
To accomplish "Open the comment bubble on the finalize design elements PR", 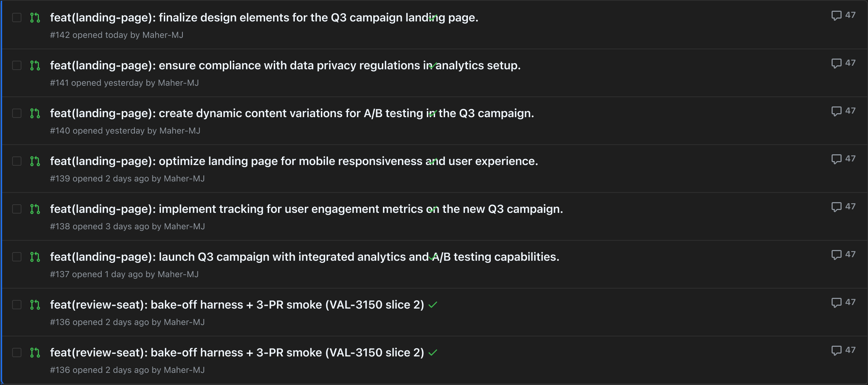I will pyautogui.click(x=836, y=16).
